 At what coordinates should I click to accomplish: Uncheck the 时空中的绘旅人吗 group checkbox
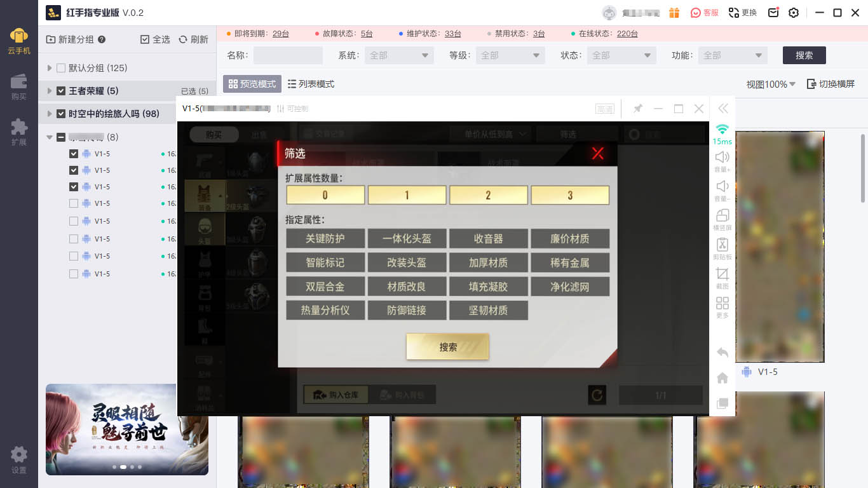61,114
